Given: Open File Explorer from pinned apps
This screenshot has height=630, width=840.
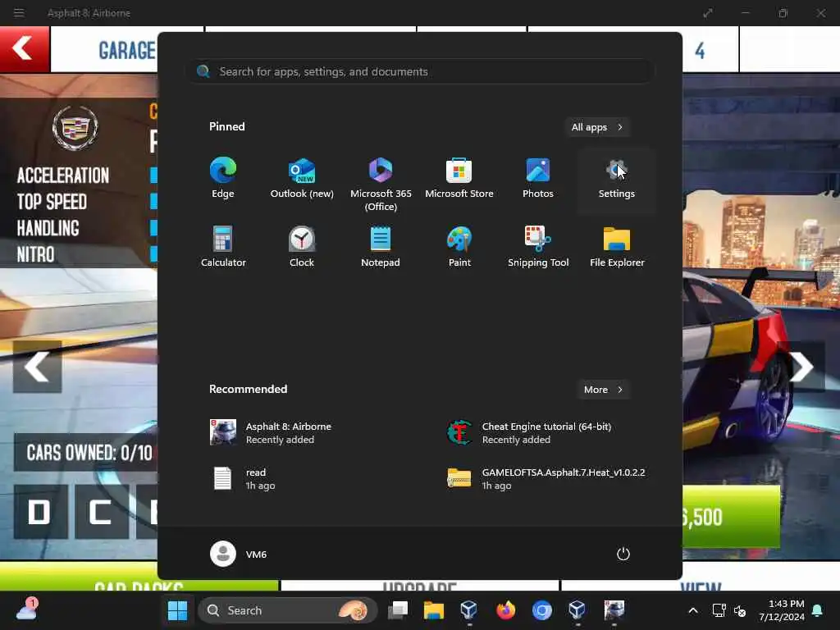Looking at the screenshot, I should point(617,248).
